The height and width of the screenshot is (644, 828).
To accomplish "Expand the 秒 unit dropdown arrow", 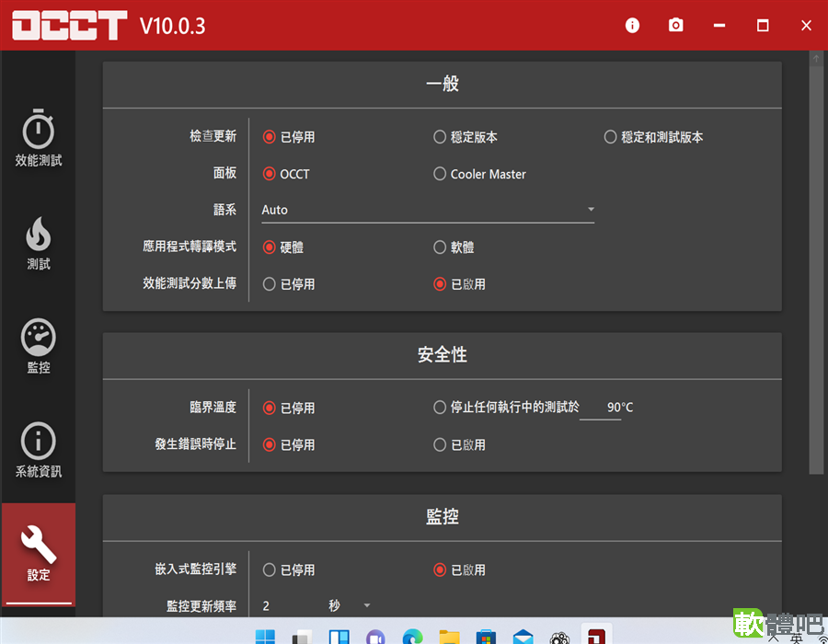I will pyautogui.click(x=367, y=605).
